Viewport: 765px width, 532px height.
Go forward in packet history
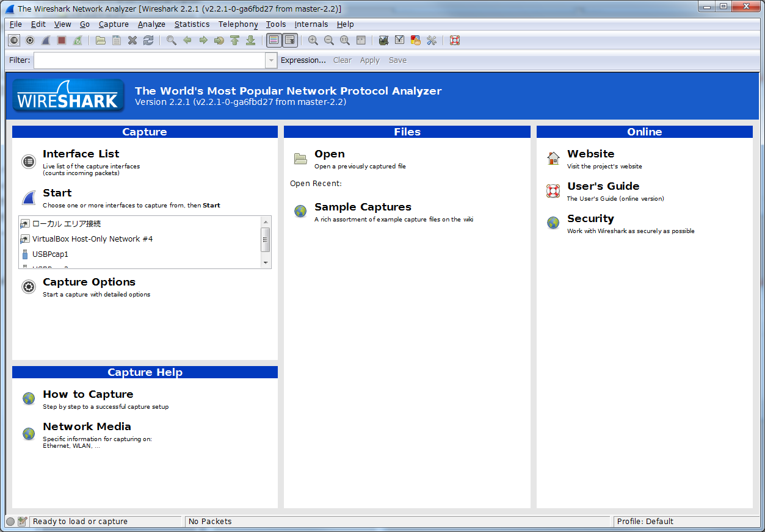(x=203, y=40)
